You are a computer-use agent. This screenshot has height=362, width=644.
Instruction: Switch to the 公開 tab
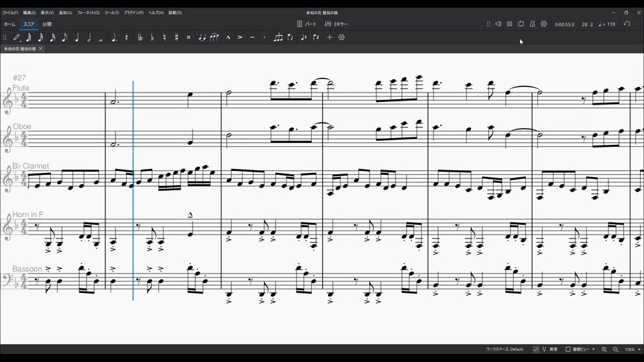pyautogui.click(x=47, y=24)
